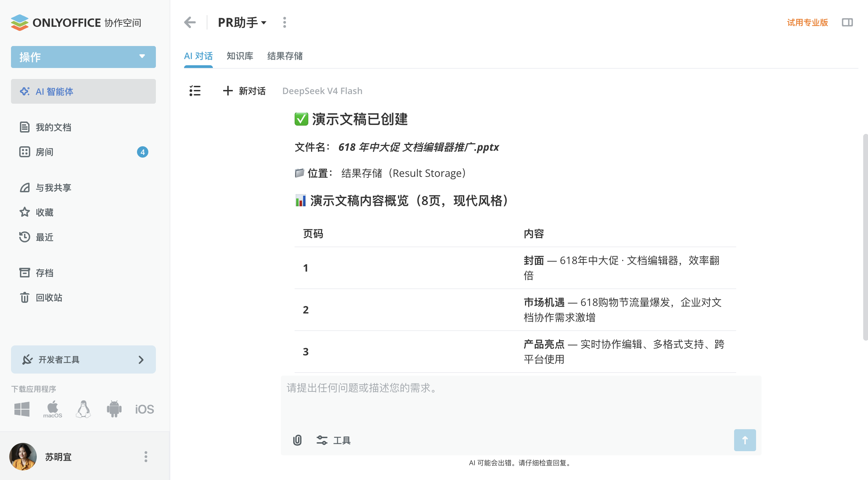Download the Linux desktop app
Viewport: 868px width, 480px height.
coord(83,409)
